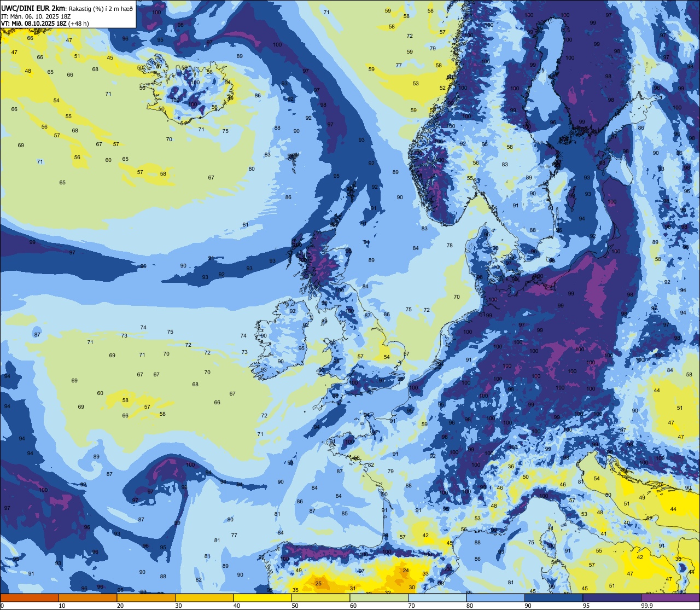The width and height of the screenshot is (700, 610).
Task: Click the humidity value '25' on the map
Action: pos(319,584)
